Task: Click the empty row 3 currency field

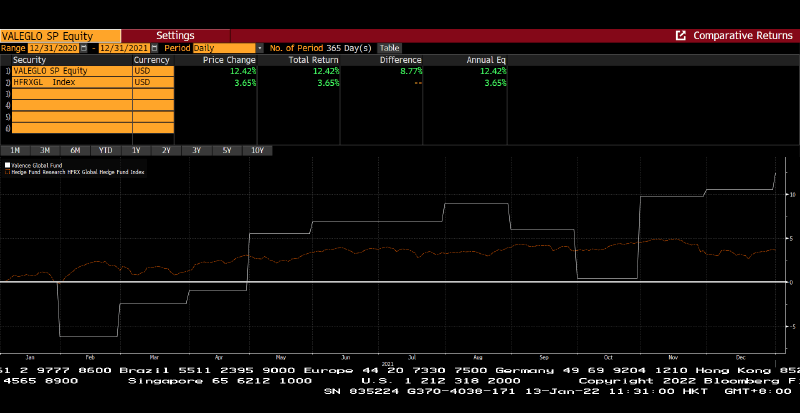Action: [153, 94]
